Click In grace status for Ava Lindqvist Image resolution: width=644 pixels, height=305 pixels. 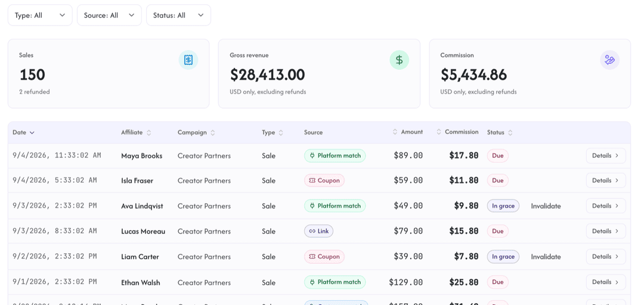[x=503, y=206]
